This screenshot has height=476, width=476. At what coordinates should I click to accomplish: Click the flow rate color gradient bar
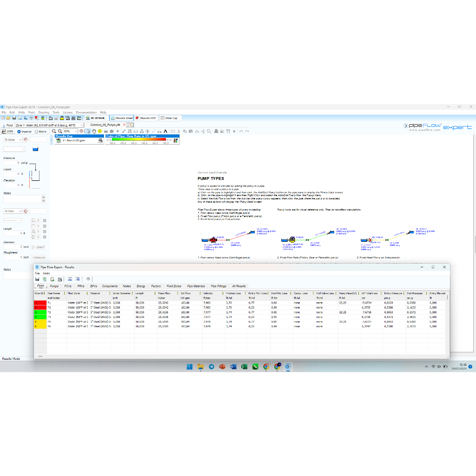(x=139, y=139)
